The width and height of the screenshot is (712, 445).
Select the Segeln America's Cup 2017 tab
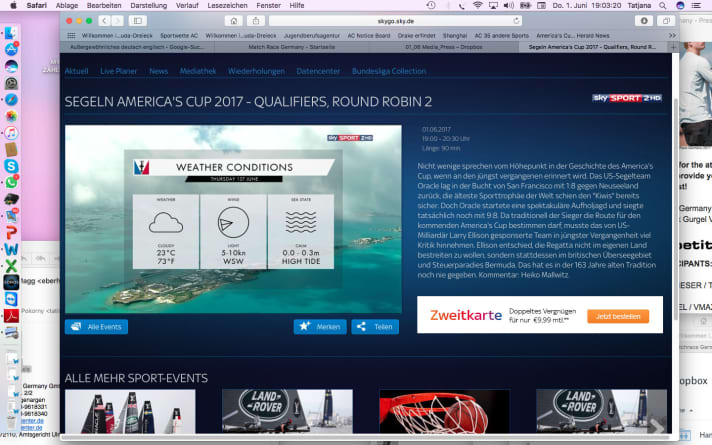point(592,47)
